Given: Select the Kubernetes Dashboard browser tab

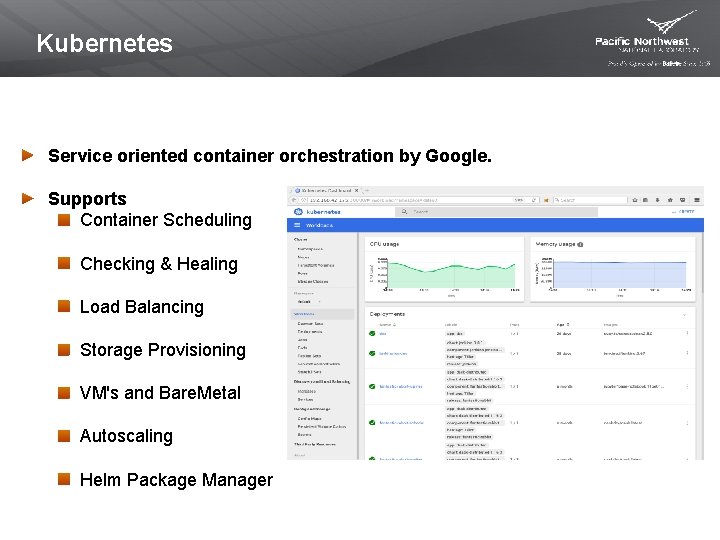Looking at the screenshot, I should tap(326, 190).
